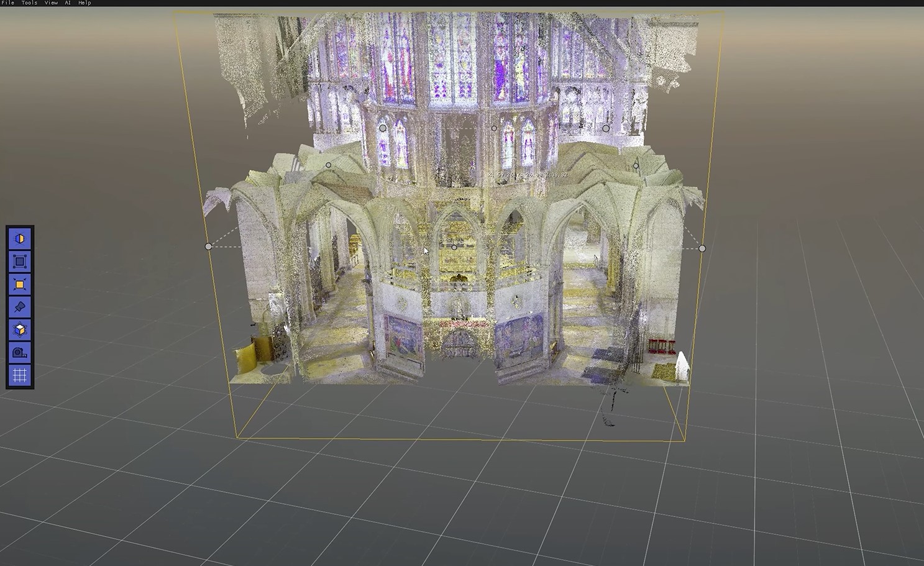Choose the 3D cube transform tool
This screenshot has height=566, width=924.
[20, 330]
